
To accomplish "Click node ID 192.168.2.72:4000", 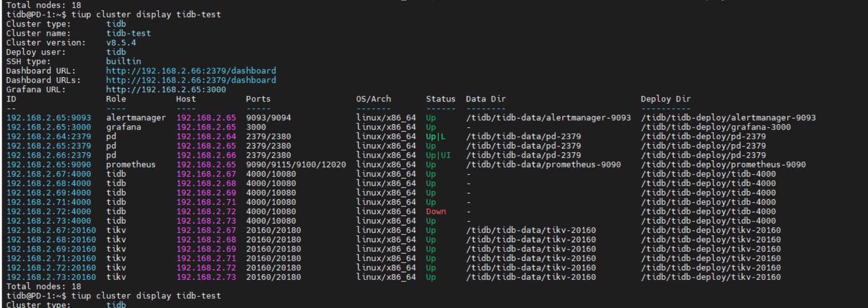I will point(49,211).
